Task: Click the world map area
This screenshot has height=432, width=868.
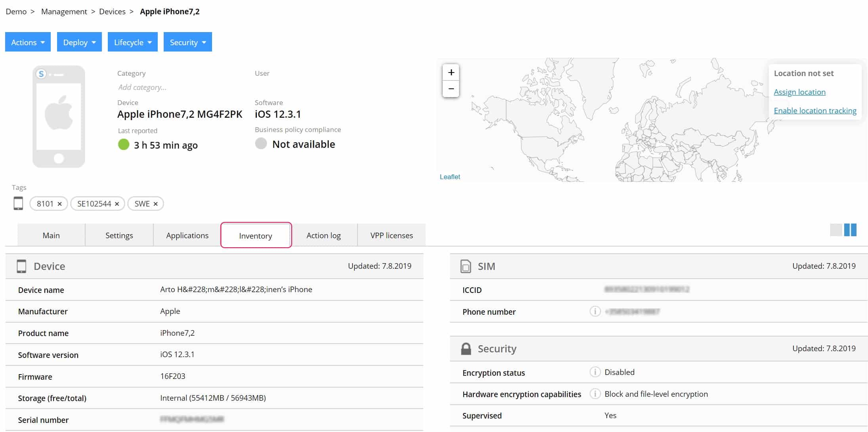Action: (x=652, y=120)
